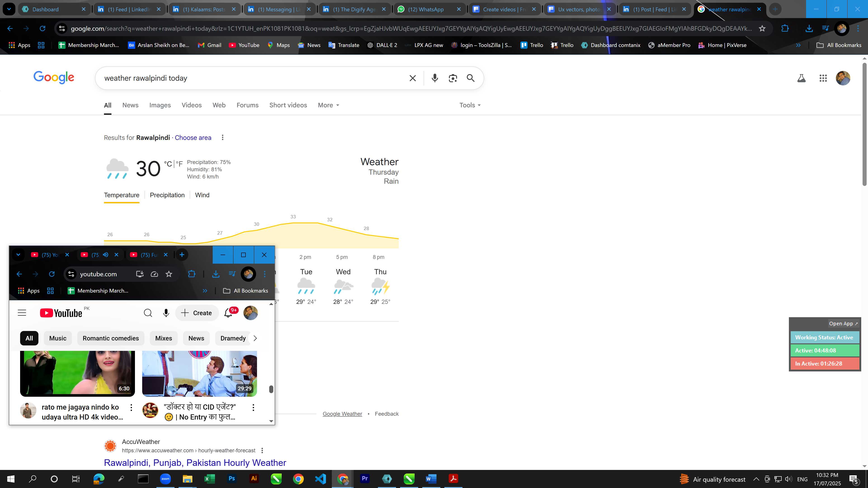Open tab search dropdown in YouTube window
Image resolution: width=868 pixels, height=488 pixels.
click(19, 255)
